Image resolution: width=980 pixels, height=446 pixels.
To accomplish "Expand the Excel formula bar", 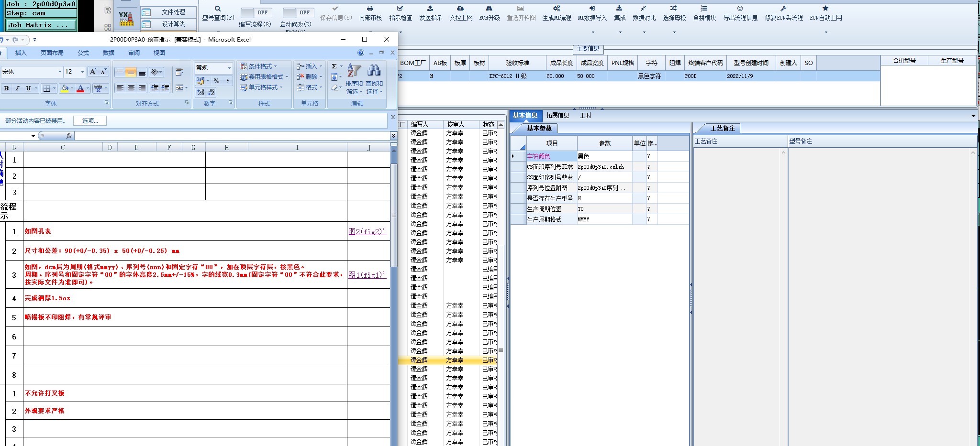I will pos(393,136).
